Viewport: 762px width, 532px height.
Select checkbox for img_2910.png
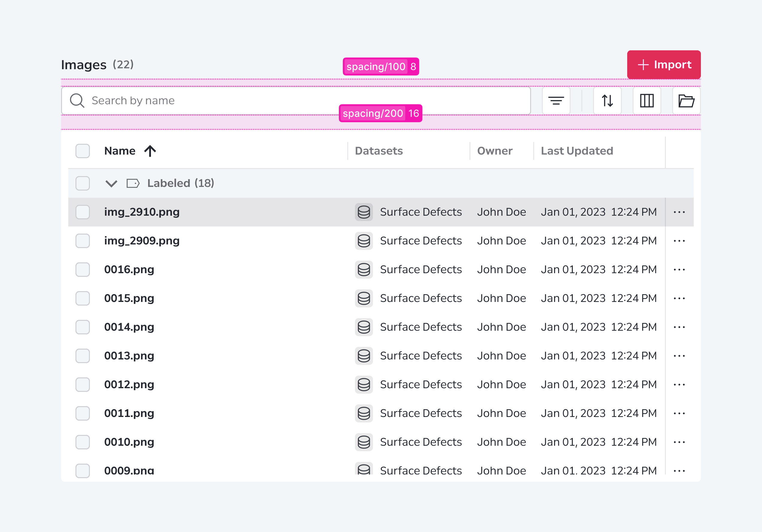pos(83,212)
